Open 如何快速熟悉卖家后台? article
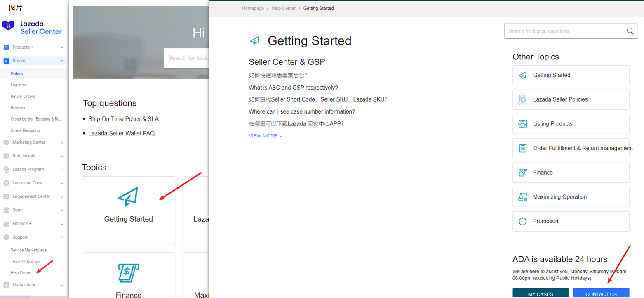Screen dimensions: 644x298 278,76
